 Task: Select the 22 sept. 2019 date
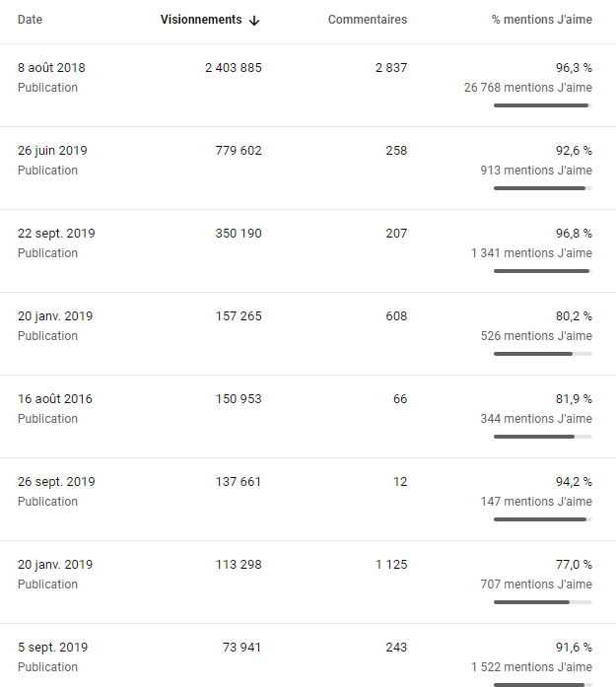(x=56, y=233)
